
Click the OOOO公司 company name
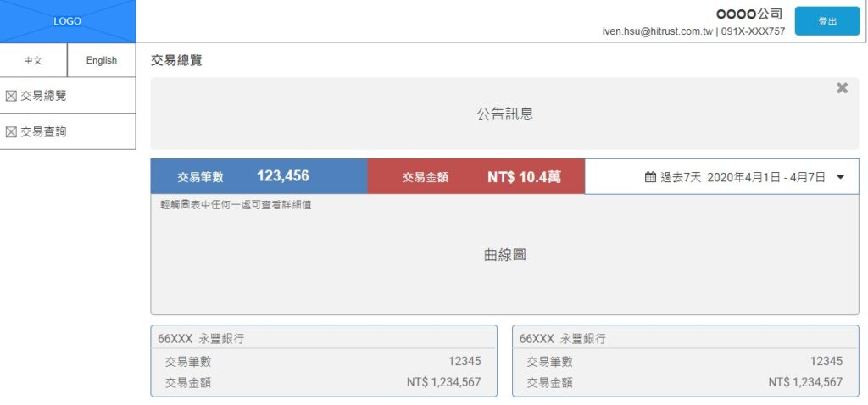tap(750, 14)
